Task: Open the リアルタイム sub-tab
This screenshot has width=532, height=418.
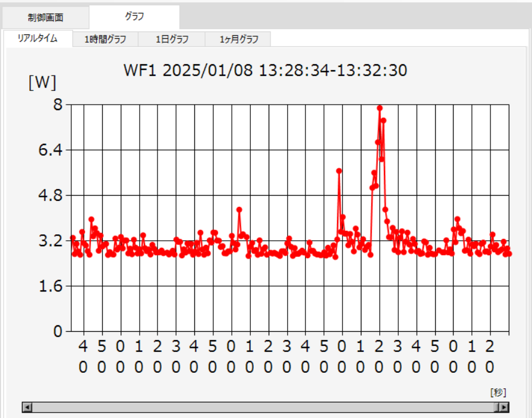Action: (x=37, y=39)
